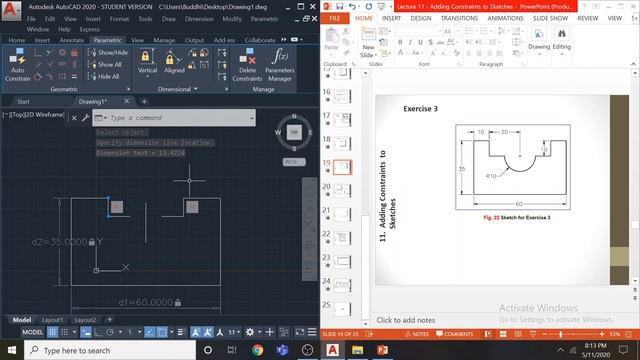Click the Save icon in PowerPoint
This screenshot has width=640, height=360.
pos(339,6)
